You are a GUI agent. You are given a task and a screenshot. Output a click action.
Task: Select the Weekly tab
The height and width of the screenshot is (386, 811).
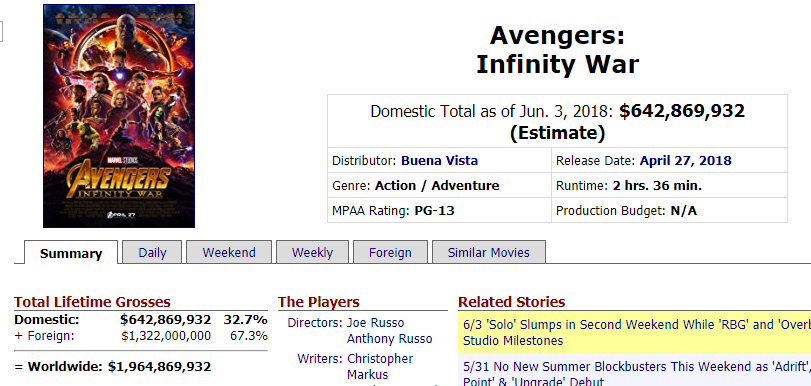[312, 253]
